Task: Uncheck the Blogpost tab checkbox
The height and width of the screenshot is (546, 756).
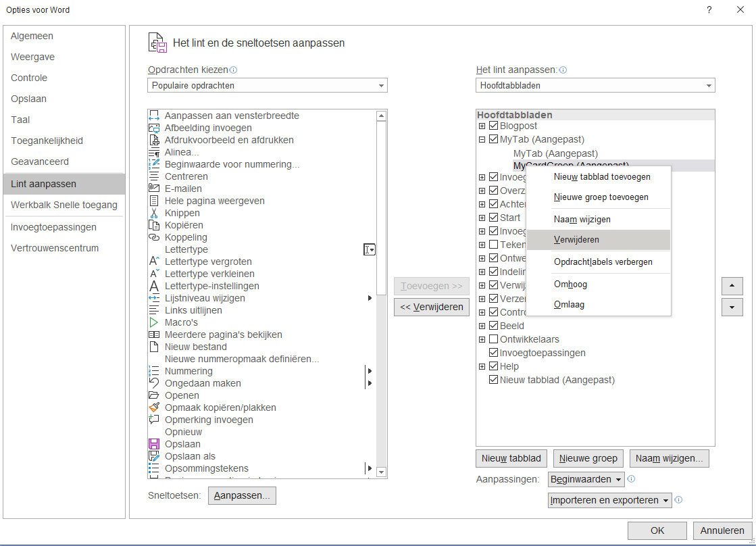Action: [493, 126]
